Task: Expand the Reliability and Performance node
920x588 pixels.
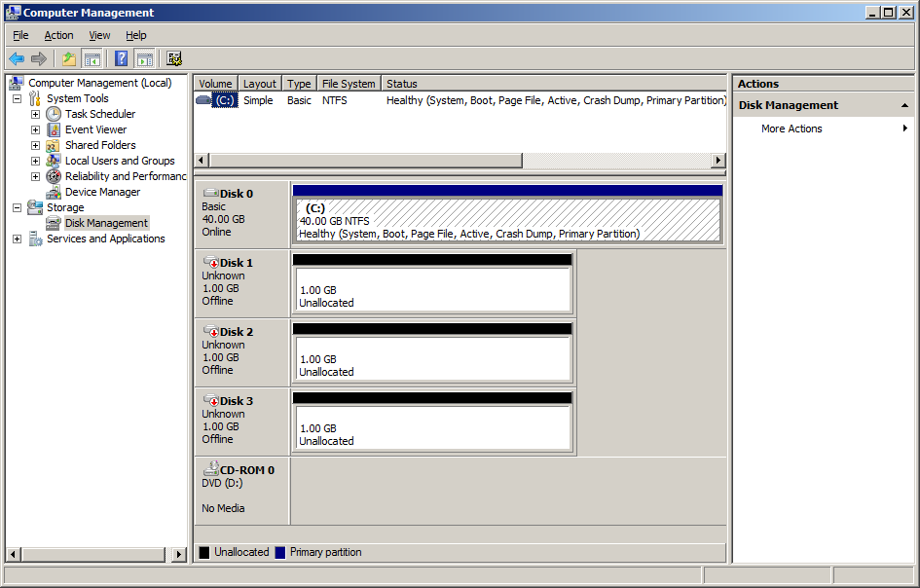Action: point(35,176)
